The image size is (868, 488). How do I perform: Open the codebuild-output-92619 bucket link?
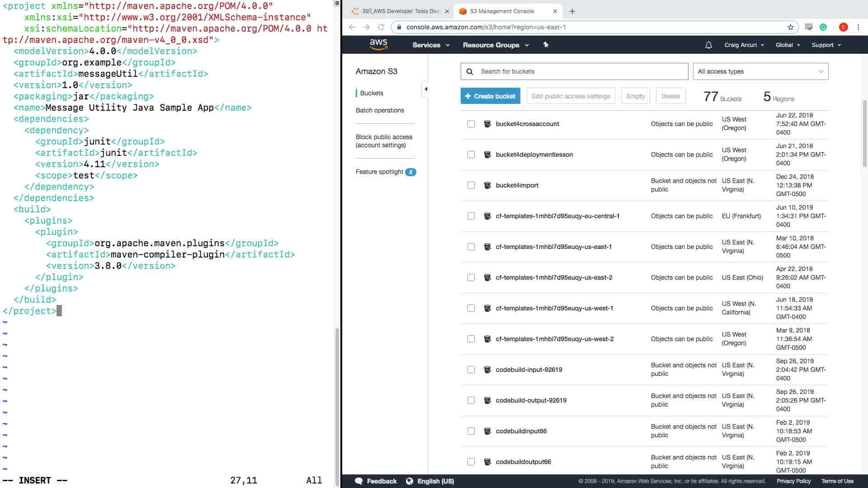coord(531,400)
